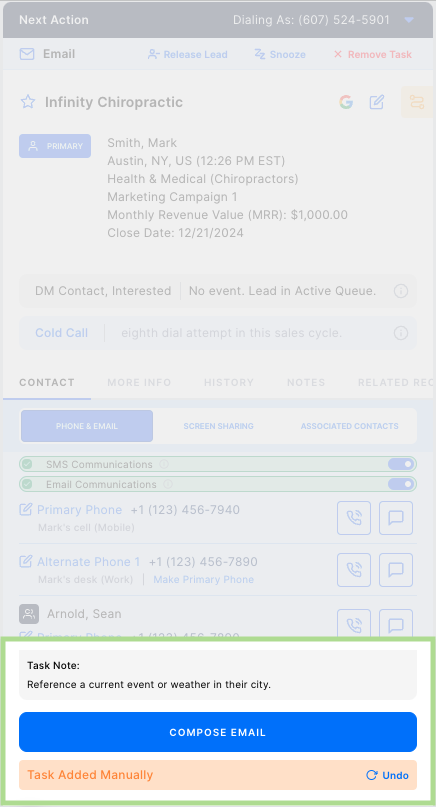Toggle Email Communications switch

click(x=401, y=484)
